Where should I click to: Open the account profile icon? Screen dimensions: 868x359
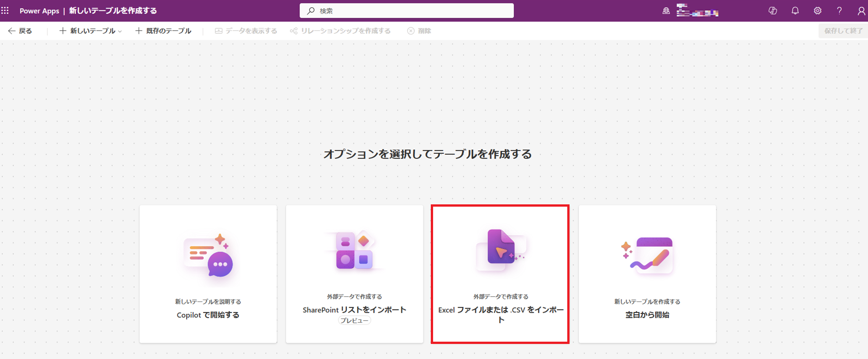click(x=861, y=10)
